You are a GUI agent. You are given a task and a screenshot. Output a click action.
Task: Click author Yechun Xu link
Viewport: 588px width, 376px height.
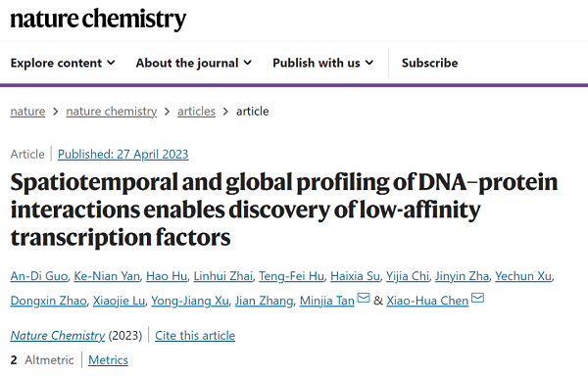click(523, 276)
